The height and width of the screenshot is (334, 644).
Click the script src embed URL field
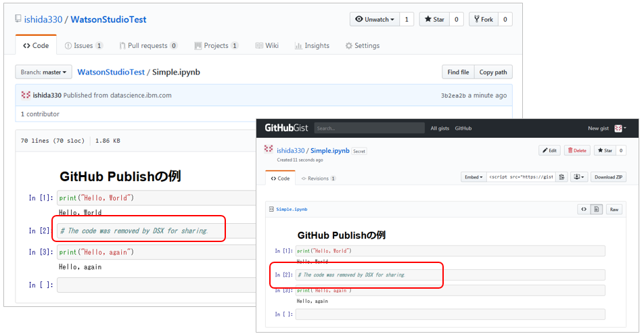521,177
